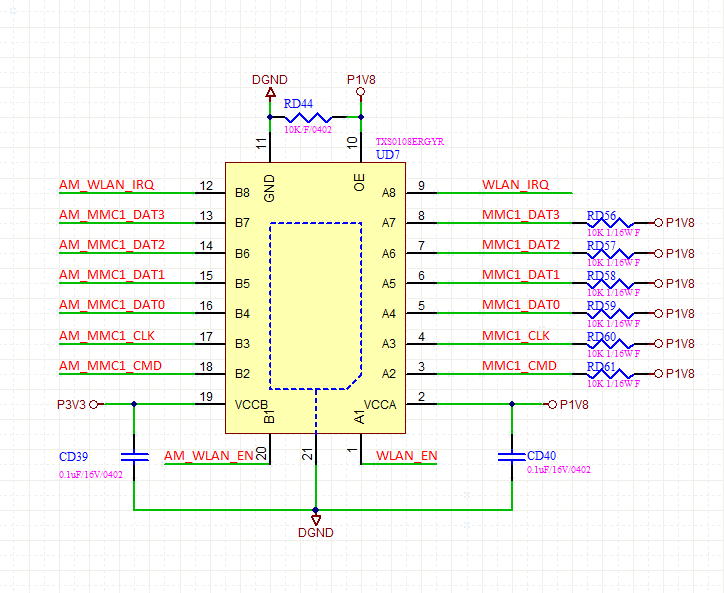Select the MMC1_CMD net label at pin 3
This screenshot has width=724, height=593.
pos(519,366)
